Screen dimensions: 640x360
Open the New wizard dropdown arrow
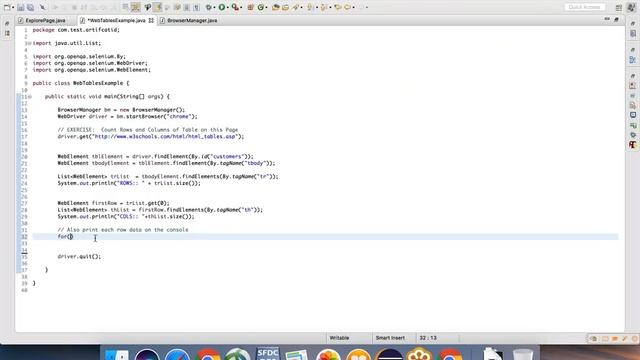[x=13, y=7]
